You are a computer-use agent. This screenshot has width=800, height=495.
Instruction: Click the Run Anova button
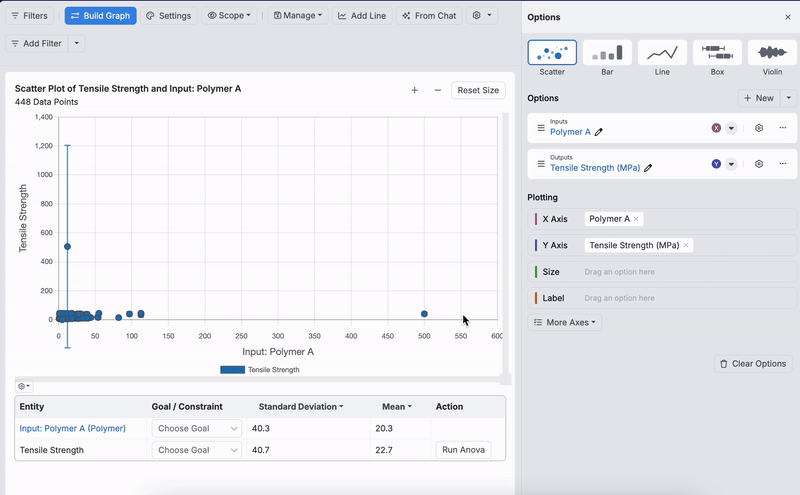pos(463,450)
